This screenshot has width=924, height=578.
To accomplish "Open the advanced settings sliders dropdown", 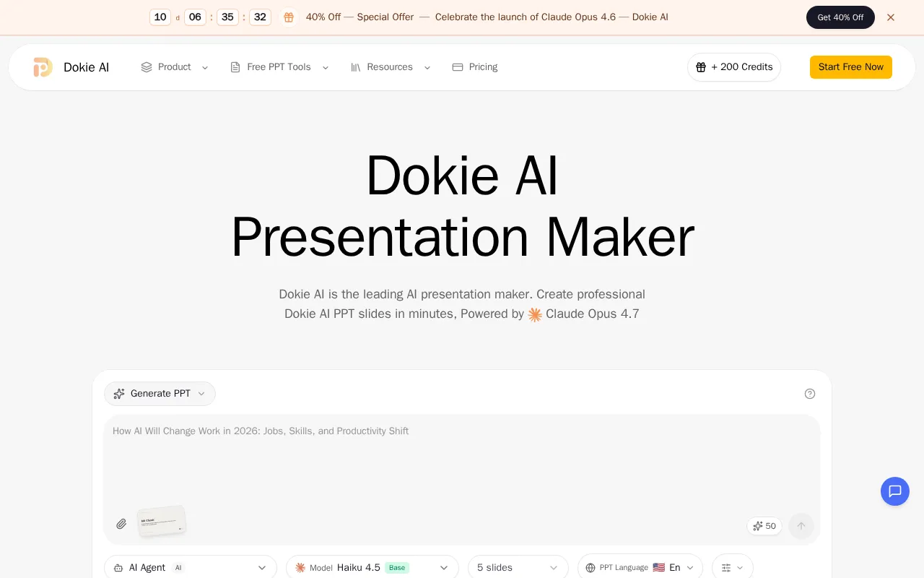I will coord(733,567).
